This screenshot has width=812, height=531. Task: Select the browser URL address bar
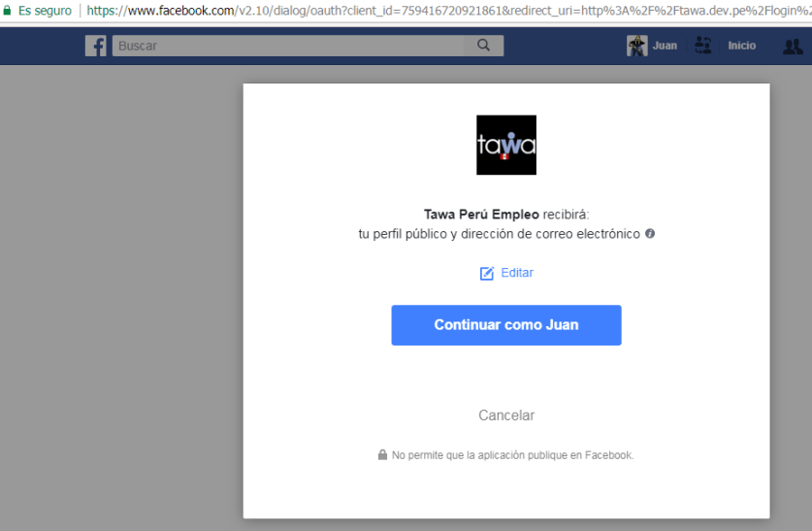tap(448, 11)
